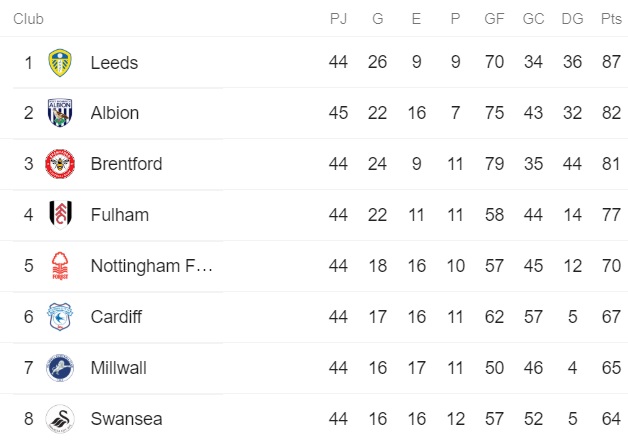628x440 pixels.
Task: Click Leeds' 87 points value
Action: pos(610,63)
